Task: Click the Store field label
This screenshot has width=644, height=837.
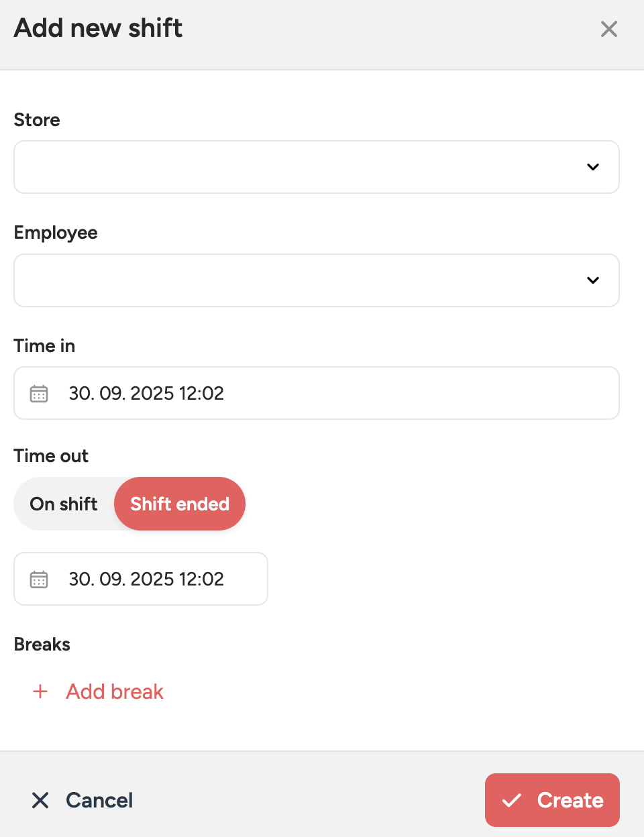Action: pyautogui.click(x=37, y=120)
